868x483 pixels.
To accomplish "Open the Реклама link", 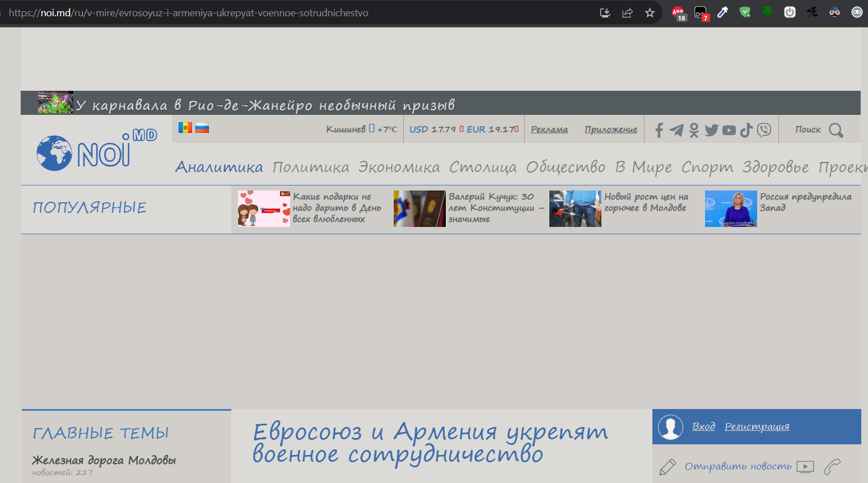I will 549,129.
